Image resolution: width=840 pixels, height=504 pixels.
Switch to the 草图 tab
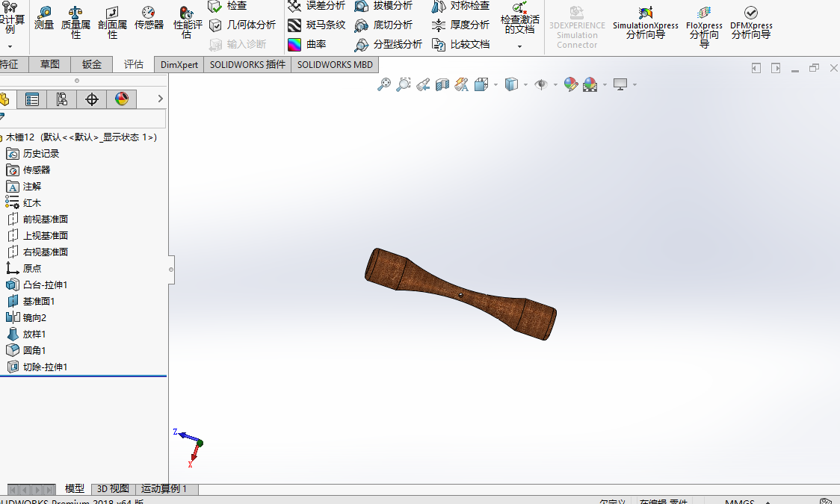tap(50, 64)
